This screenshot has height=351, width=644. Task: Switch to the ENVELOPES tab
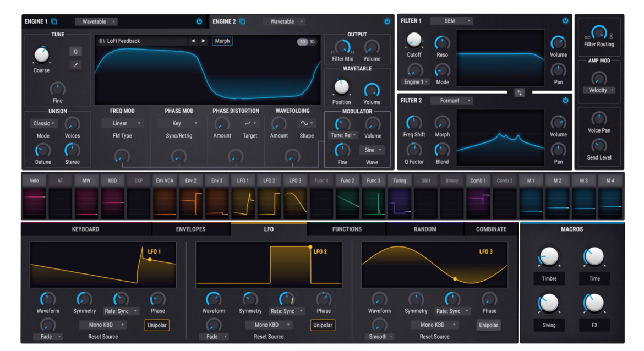tap(190, 229)
